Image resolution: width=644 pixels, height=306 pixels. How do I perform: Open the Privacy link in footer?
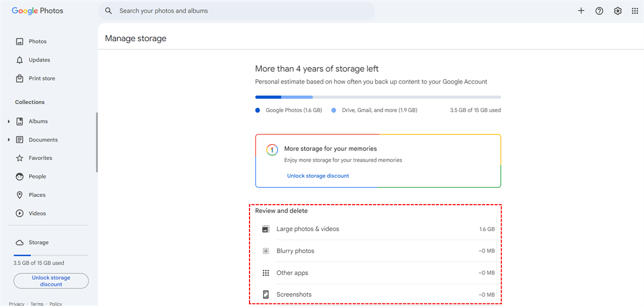click(x=17, y=304)
